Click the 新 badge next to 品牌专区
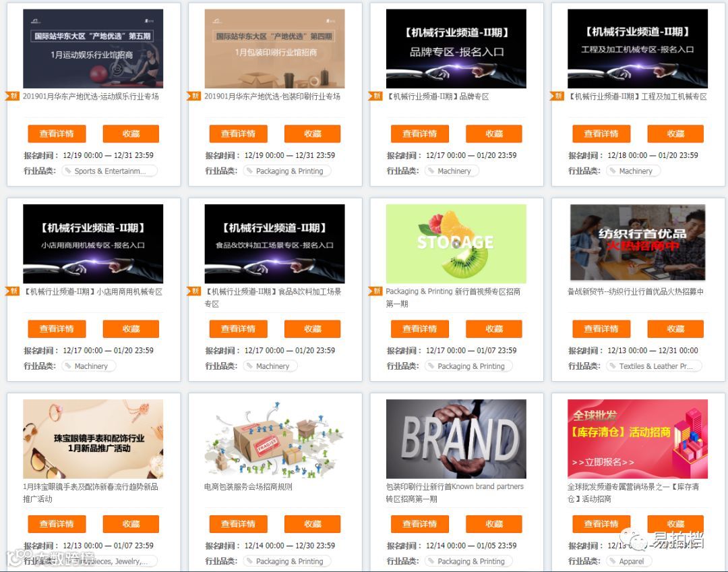Viewport: 728px width, 572px height. tap(375, 96)
